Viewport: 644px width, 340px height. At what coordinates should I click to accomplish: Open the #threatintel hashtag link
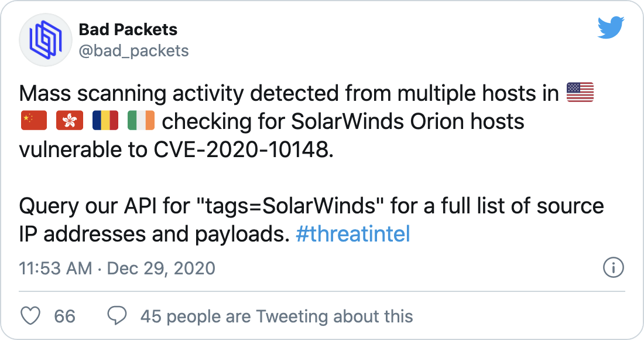click(x=353, y=234)
